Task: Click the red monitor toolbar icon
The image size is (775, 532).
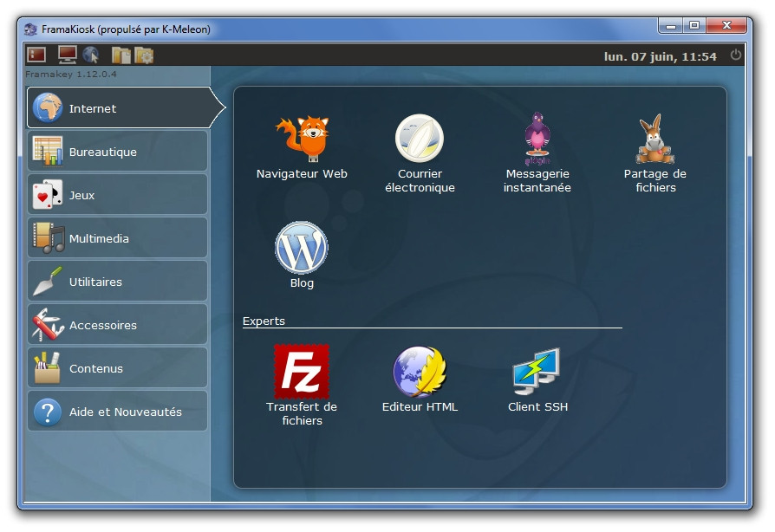Action: coord(68,55)
